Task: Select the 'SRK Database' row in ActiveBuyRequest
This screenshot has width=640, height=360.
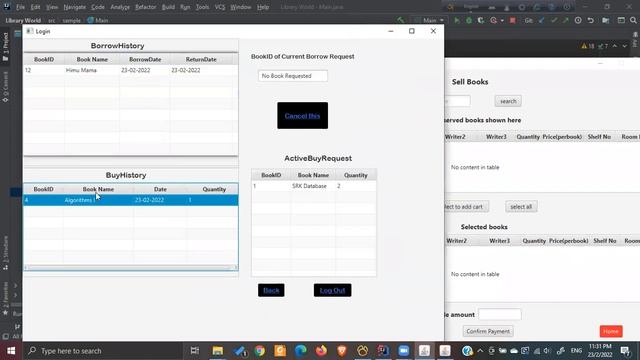Action: [x=314, y=186]
